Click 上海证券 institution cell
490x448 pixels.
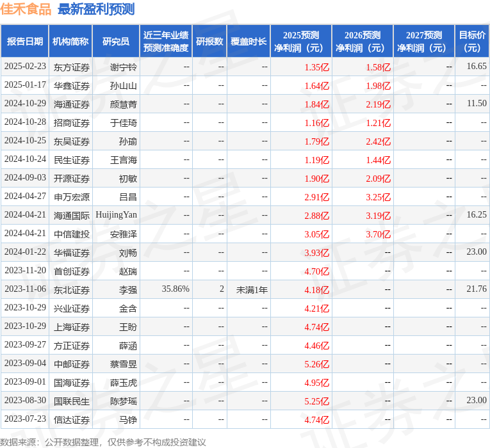72,327
